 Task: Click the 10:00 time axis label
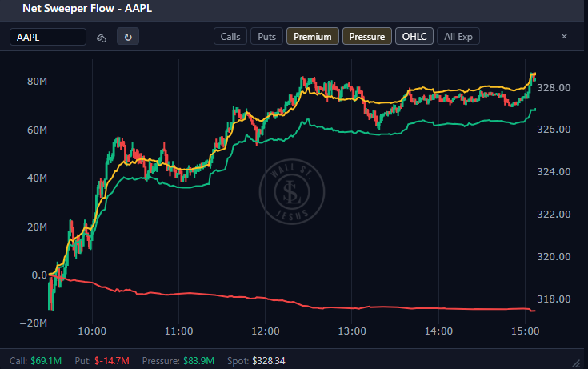click(92, 331)
